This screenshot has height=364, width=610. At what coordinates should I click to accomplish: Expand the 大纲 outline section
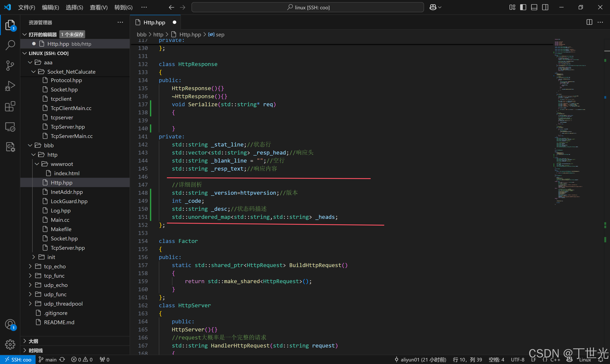(33, 341)
